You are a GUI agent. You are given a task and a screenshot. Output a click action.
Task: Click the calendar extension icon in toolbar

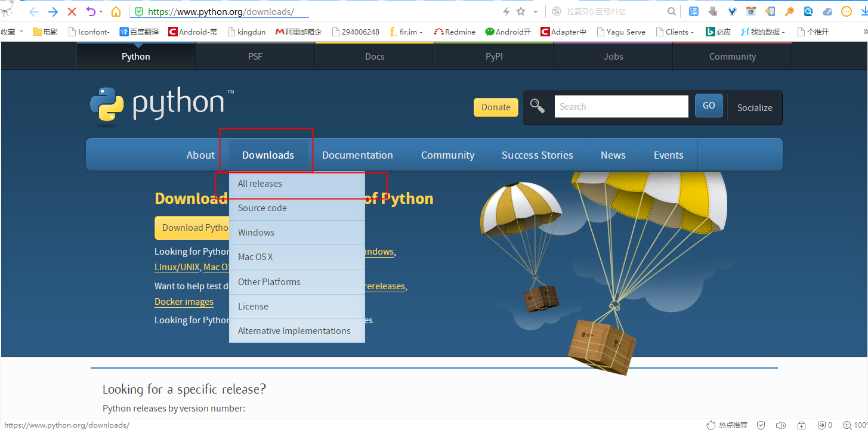[751, 11]
